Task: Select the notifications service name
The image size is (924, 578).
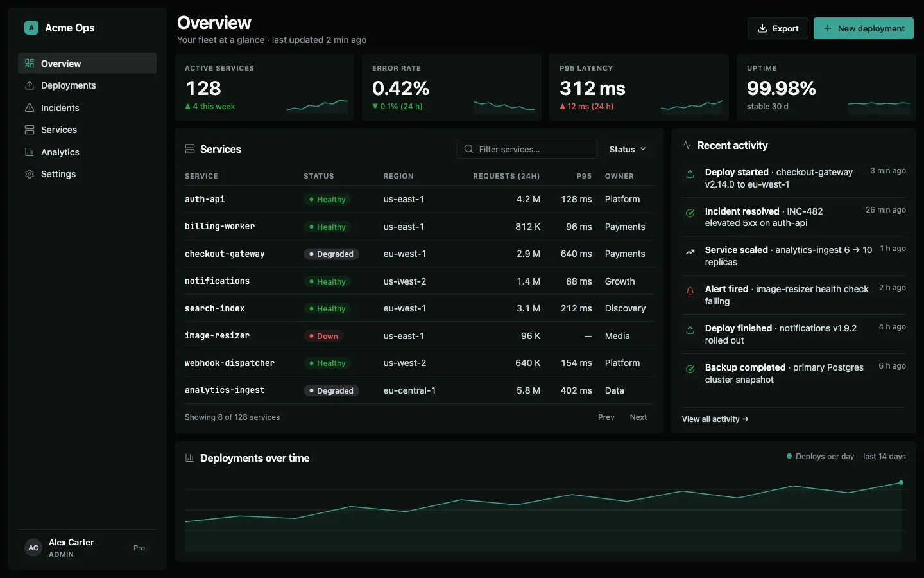Action: pos(217,281)
